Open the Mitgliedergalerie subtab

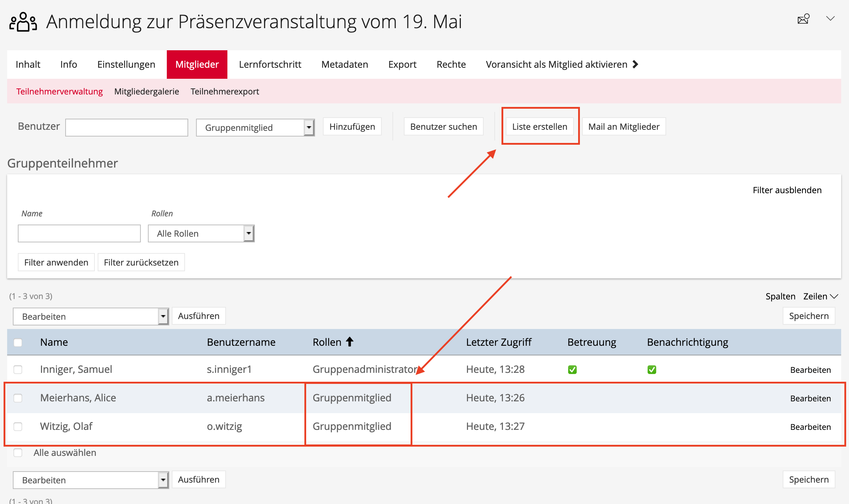click(146, 92)
